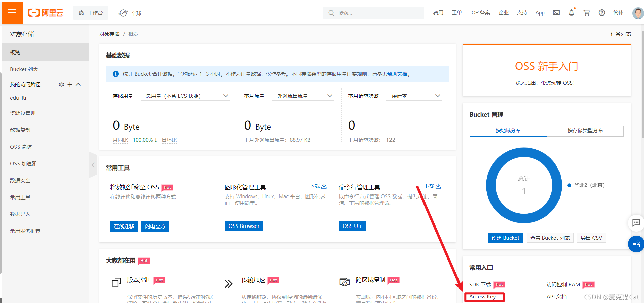Expand the 外网流出流量 dropdown
644x303 pixels.
tap(303, 96)
